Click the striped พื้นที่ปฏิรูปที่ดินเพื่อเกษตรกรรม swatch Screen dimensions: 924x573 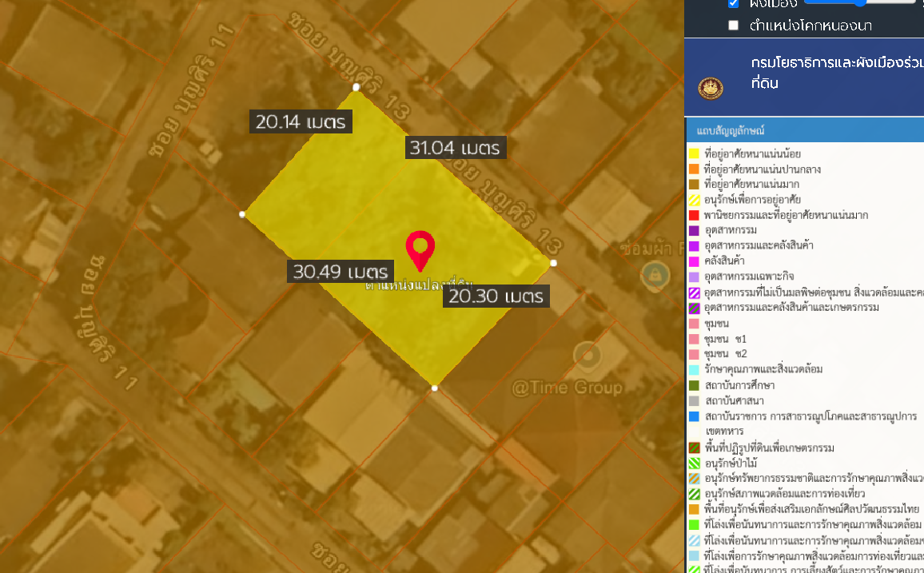pos(694,448)
